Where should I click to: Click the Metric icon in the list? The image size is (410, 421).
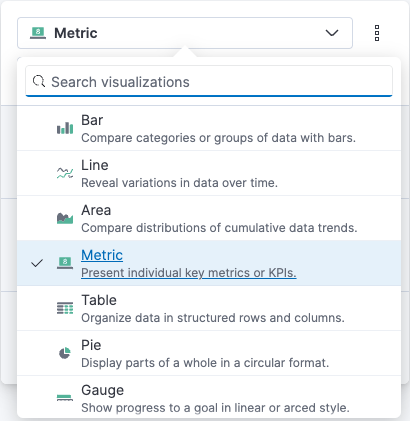coord(65,263)
